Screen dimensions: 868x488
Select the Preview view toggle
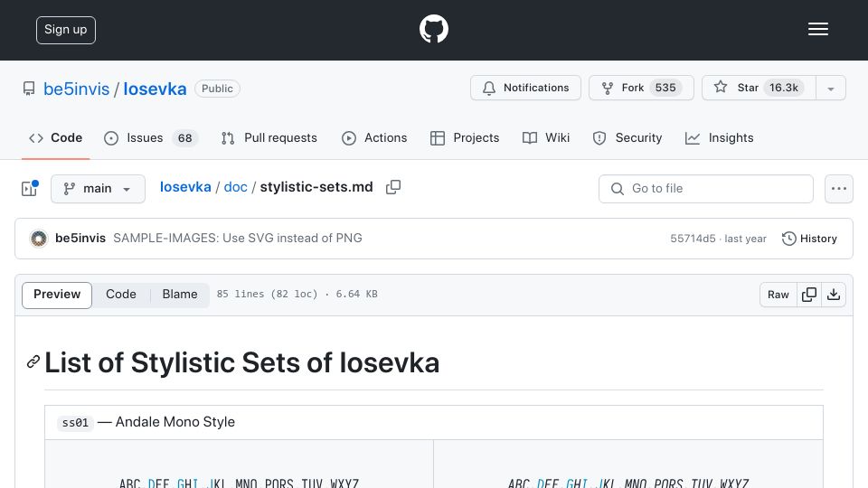[x=57, y=295]
